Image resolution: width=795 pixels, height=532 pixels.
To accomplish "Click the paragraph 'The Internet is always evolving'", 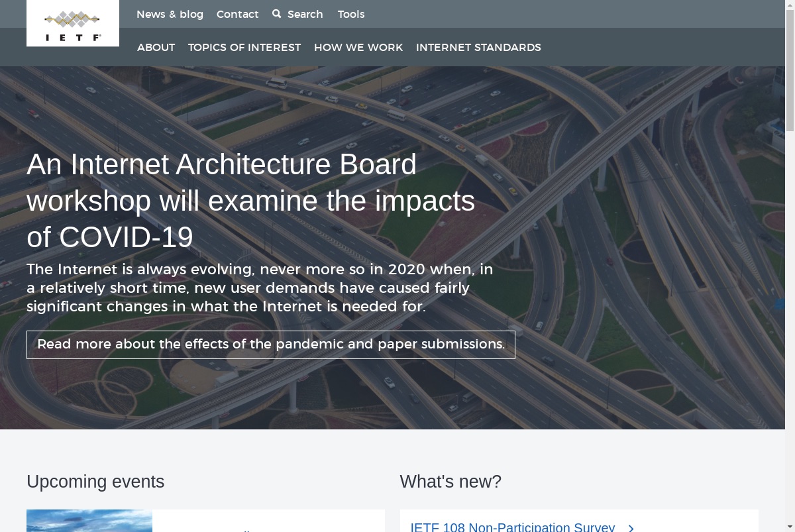I will pos(260,288).
